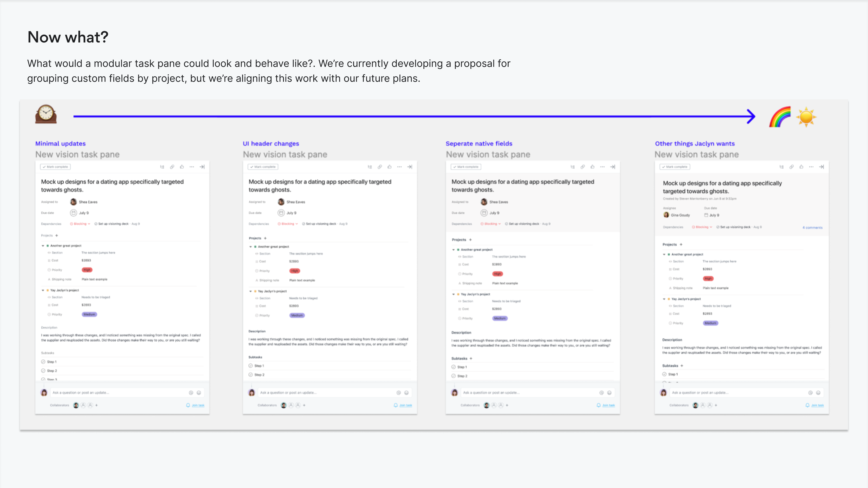Close pane arrow icon in Minimal updates pane

[202, 167]
